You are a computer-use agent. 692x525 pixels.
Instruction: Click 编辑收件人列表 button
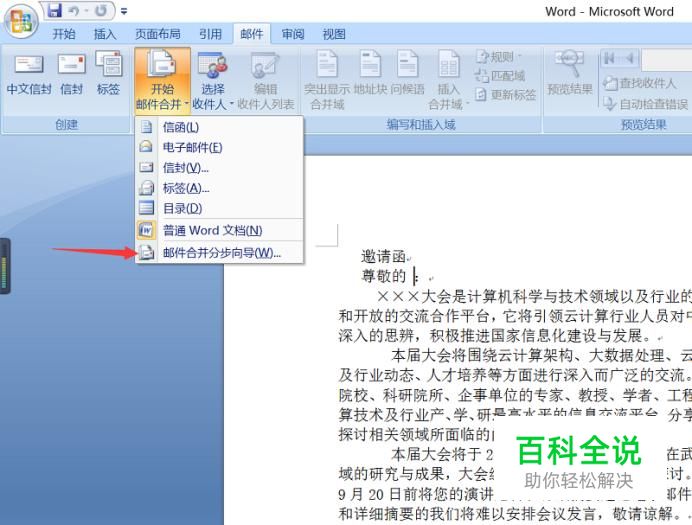pos(266,80)
